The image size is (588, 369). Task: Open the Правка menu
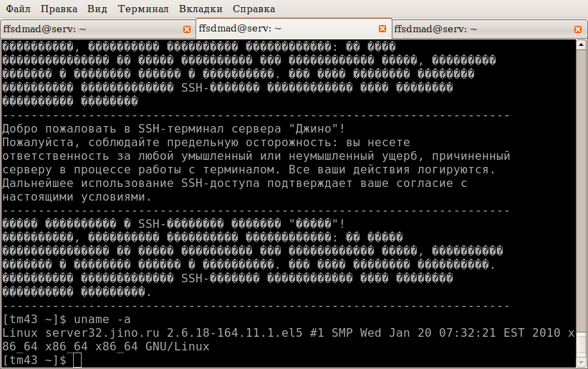click(59, 9)
